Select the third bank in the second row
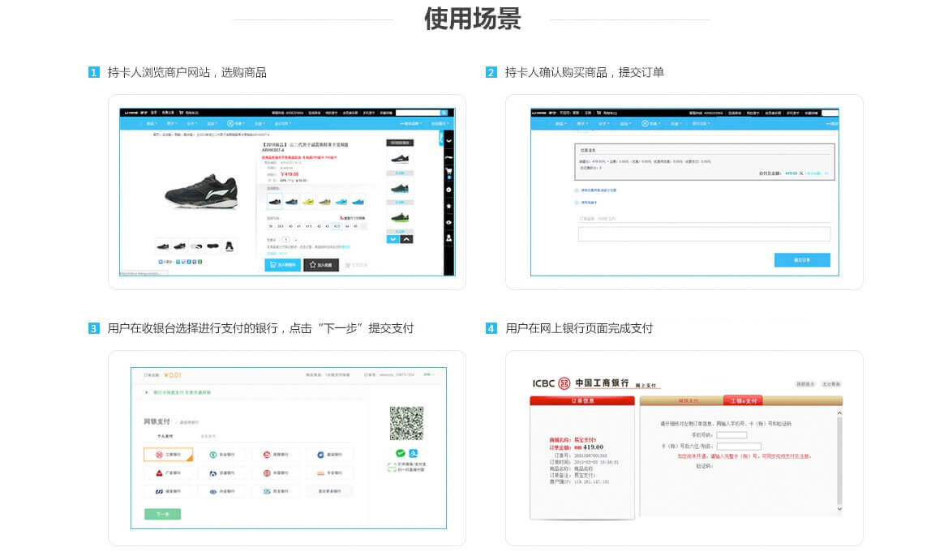 tap(276, 473)
